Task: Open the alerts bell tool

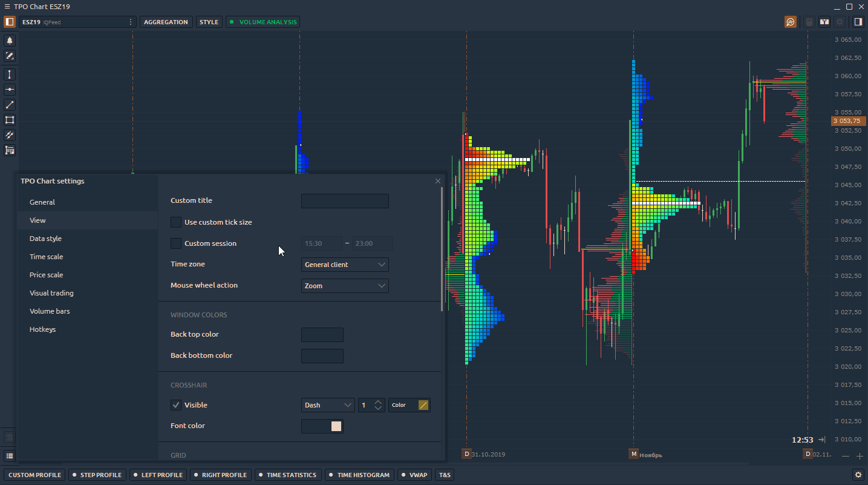Action: pos(10,41)
